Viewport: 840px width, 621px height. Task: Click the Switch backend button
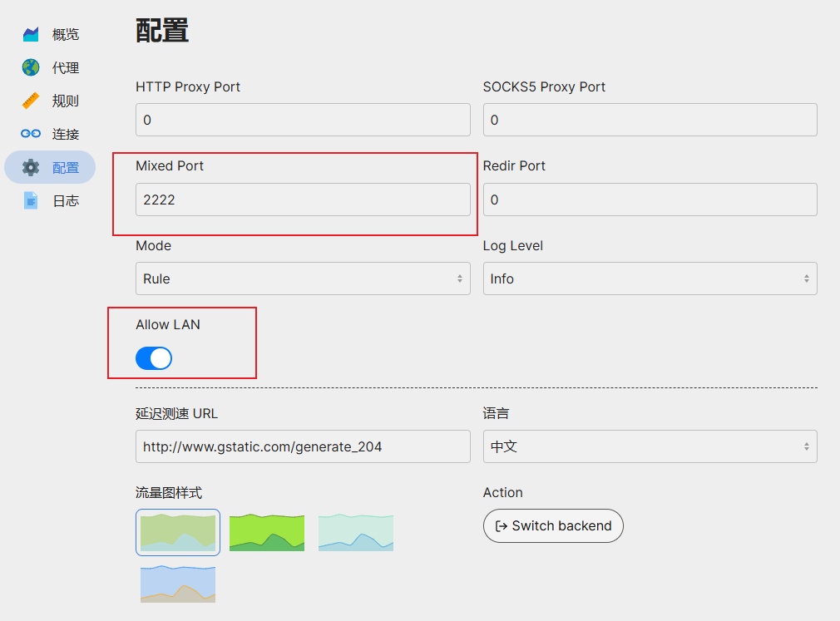point(553,525)
